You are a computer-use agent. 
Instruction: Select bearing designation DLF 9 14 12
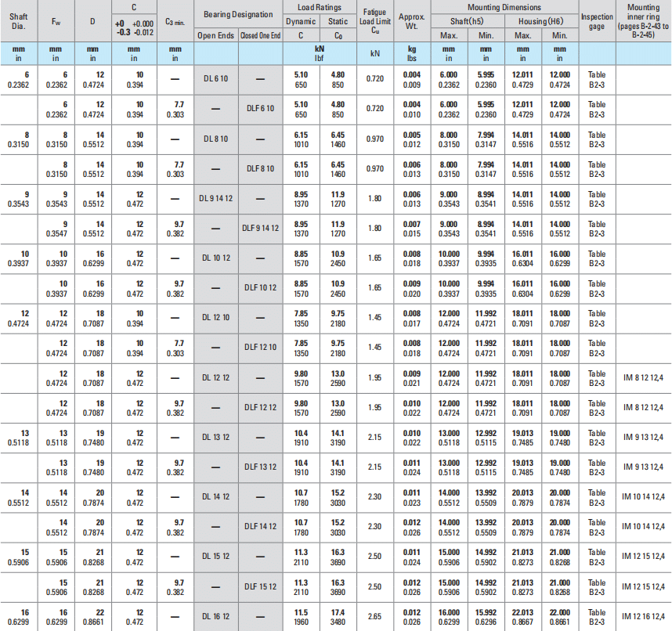[x=260, y=228]
